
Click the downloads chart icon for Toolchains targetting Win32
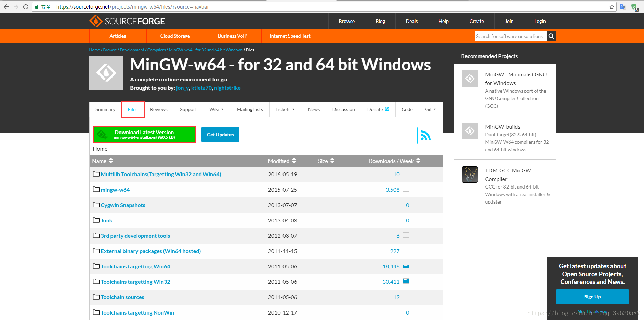pos(406,281)
